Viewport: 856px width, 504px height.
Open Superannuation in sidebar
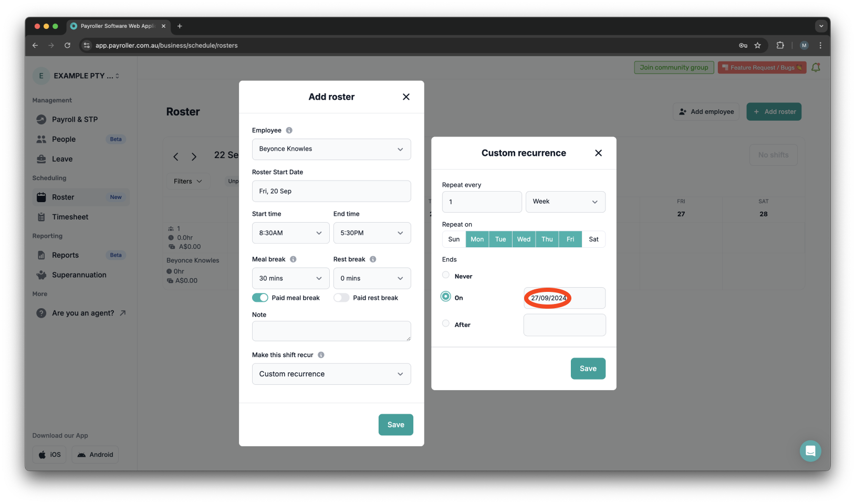tap(80, 275)
